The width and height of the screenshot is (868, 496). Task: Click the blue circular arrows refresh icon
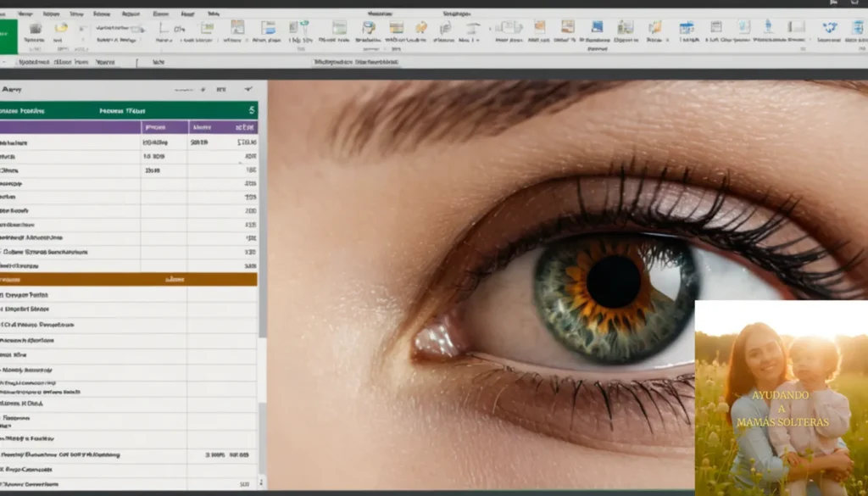coord(829,28)
